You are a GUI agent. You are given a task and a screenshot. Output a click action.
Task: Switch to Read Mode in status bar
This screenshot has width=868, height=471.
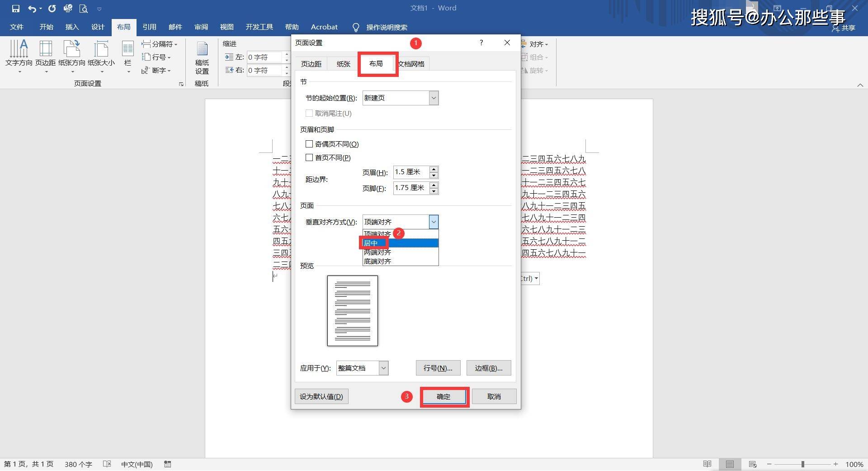pos(708,464)
